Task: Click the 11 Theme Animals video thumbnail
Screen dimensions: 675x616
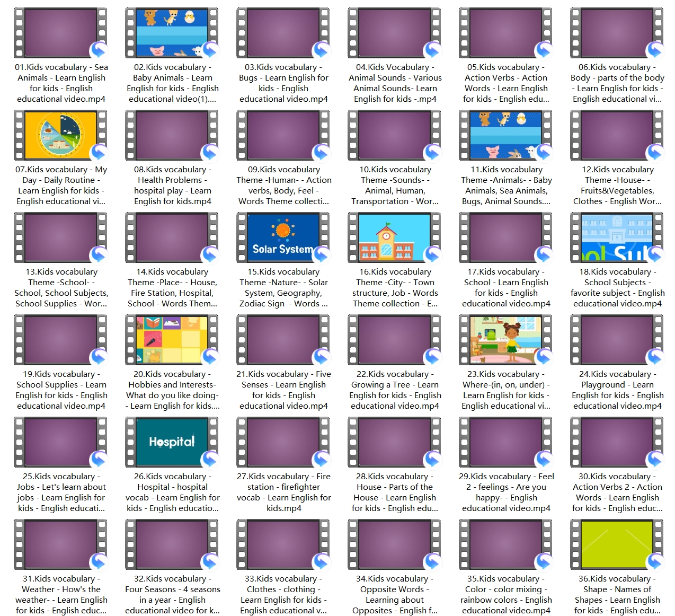Action: click(505, 135)
